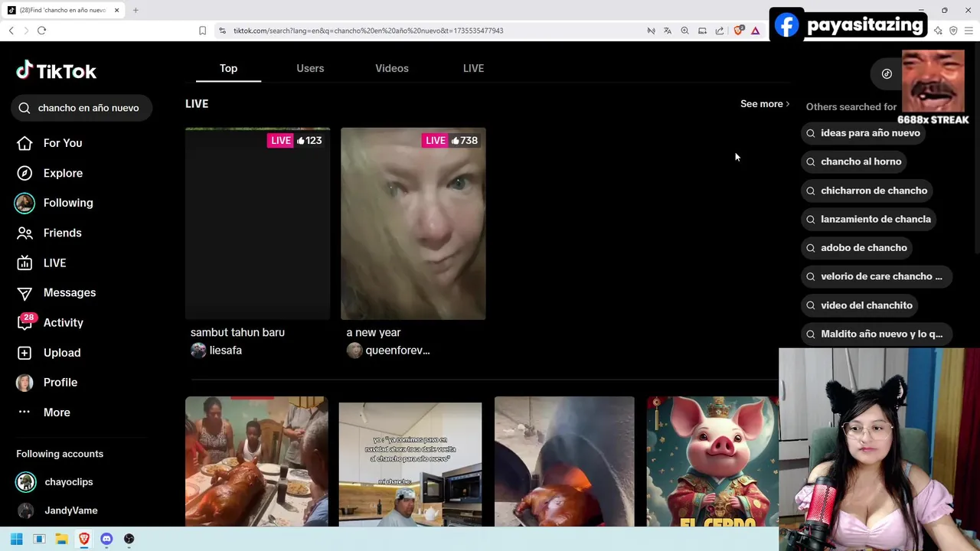980x551 pixels.
Task: Open OBS Studio from the taskbar
Action: (129, 539)
